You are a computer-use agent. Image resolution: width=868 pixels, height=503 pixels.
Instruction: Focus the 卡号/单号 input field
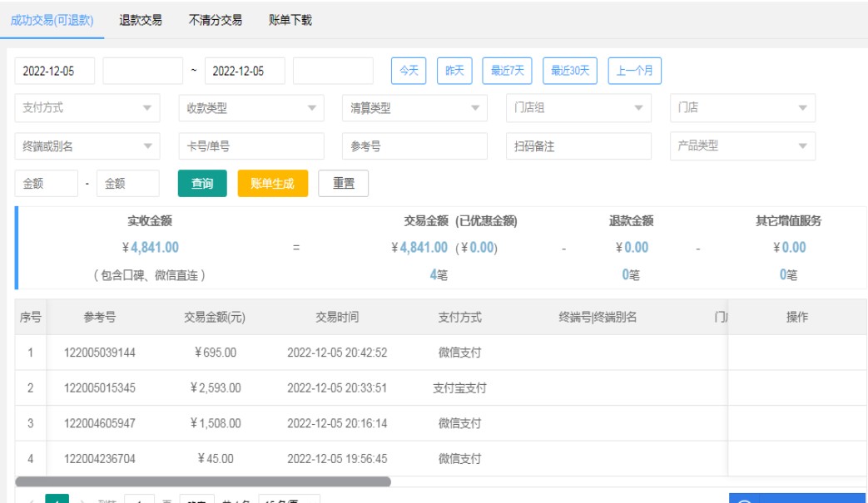click(x=251, y=146)
